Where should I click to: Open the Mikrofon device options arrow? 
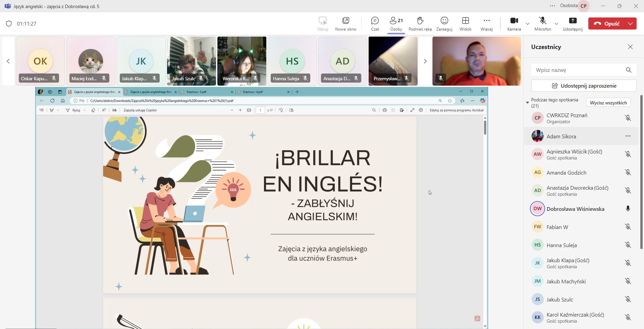coord(556,24)
